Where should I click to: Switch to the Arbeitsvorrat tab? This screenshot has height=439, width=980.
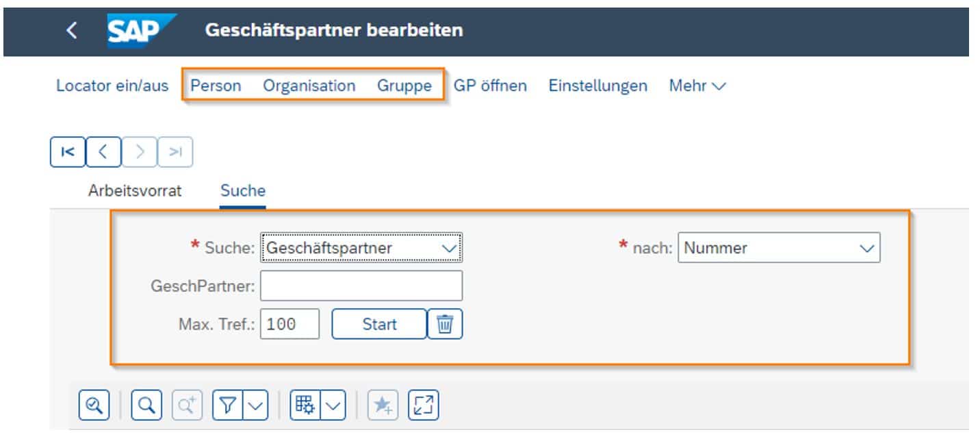click(x=134, y=190)
